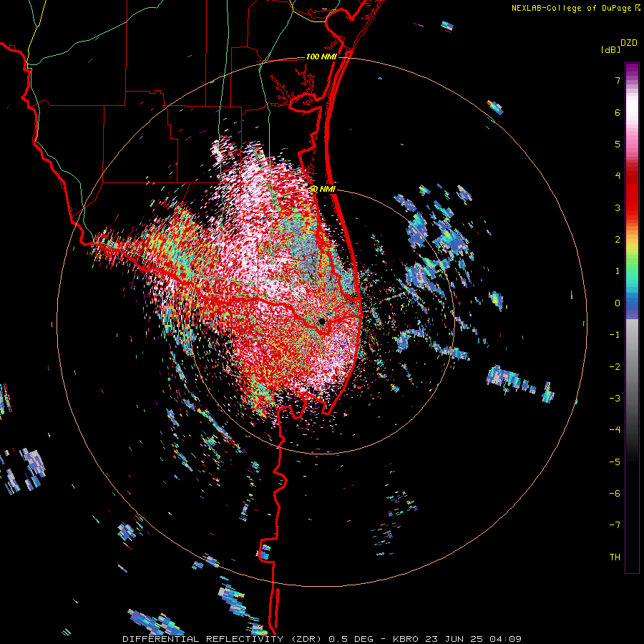Click the [dB] unit label

pos(611,49)
